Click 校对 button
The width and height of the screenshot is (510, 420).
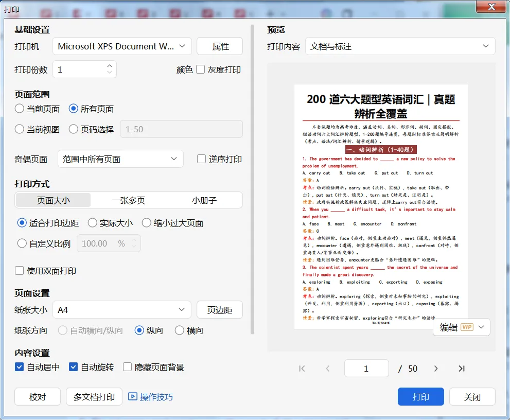(38, 396)
